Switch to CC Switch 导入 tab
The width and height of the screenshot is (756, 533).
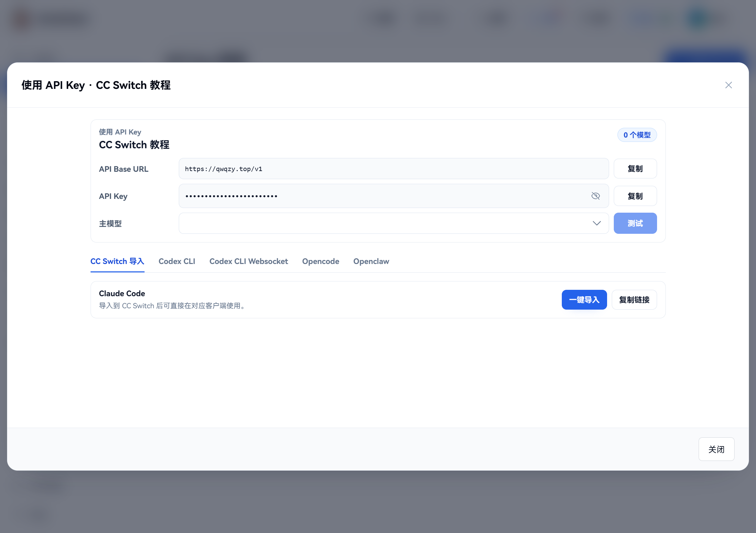click(x=117, y=261)
